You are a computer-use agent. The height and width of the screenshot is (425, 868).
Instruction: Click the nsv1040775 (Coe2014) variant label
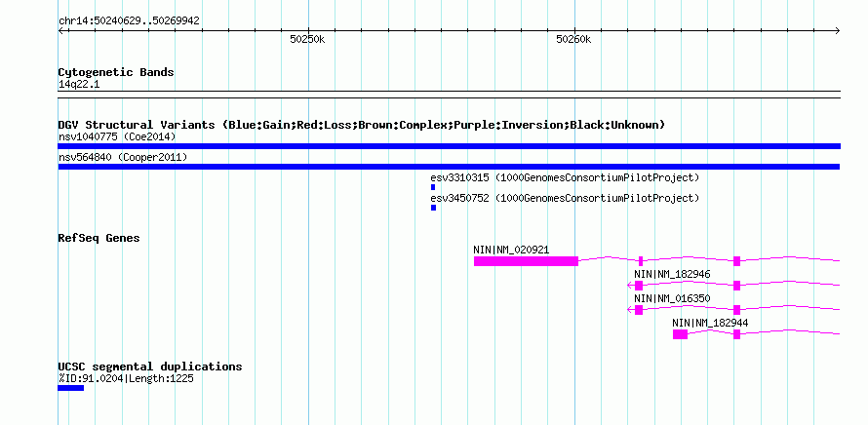coord(117,136)
